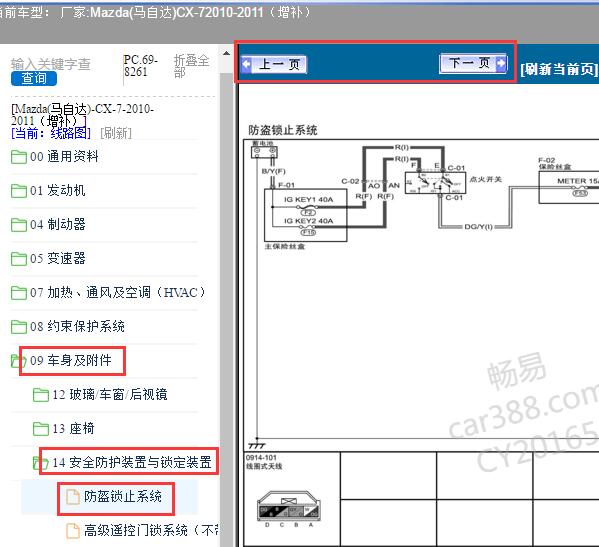Open the 12 玻璃/车窗/后视镜 folder icon

pyautogui.click(x=41, y=395)
